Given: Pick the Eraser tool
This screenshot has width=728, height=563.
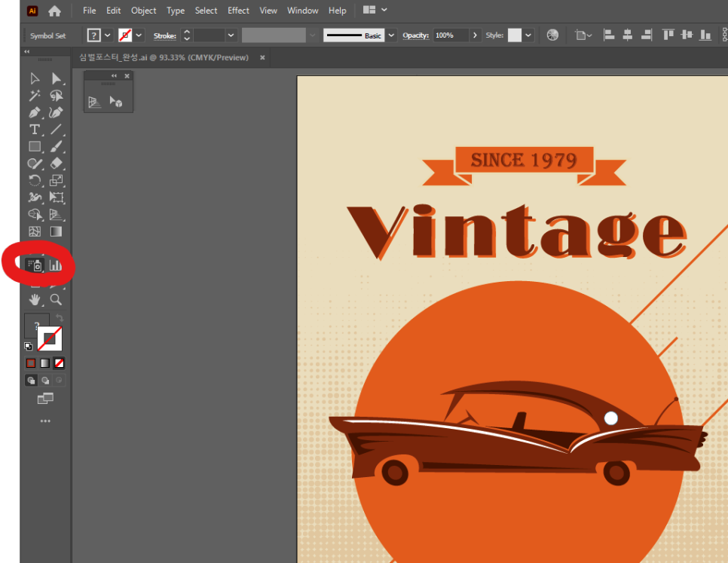Looking at the screenshot, I should pyautogui.click(x=57, y=164).
